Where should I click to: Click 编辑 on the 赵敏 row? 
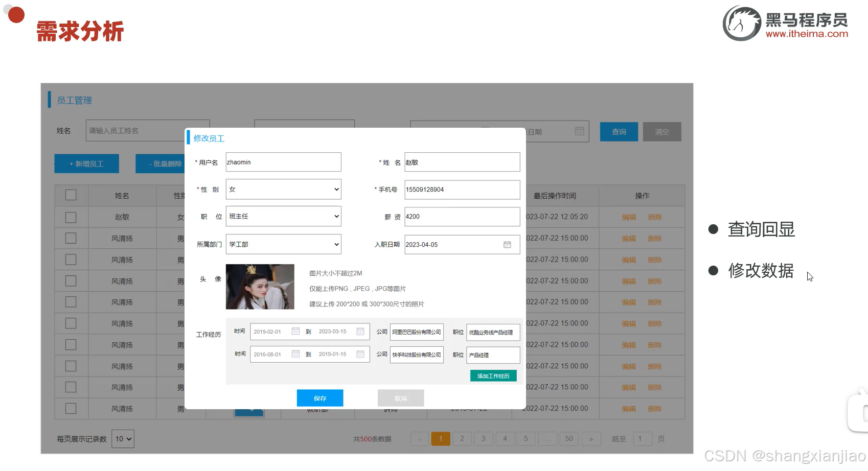[x=628, y=217]
